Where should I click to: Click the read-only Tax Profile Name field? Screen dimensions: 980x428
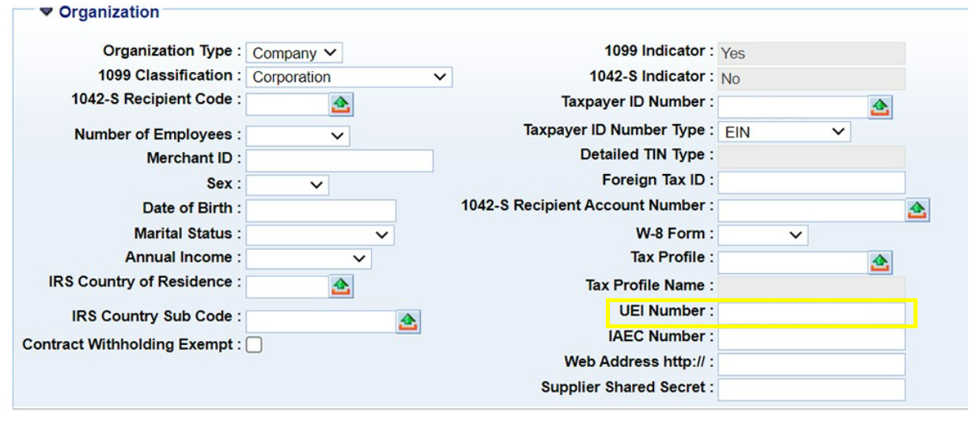[x=812, y=287]
